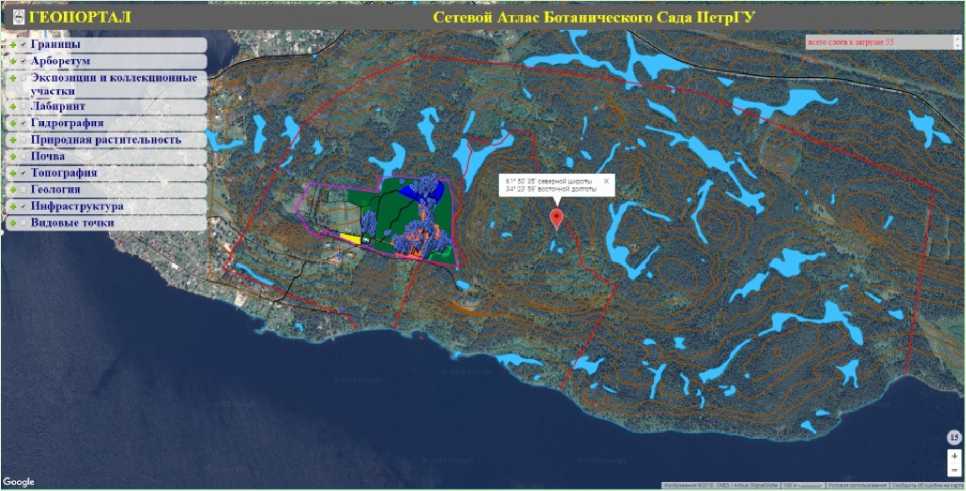Enable the Геология layer checkbox
966x491 pixels.
(x=23, y=190)
